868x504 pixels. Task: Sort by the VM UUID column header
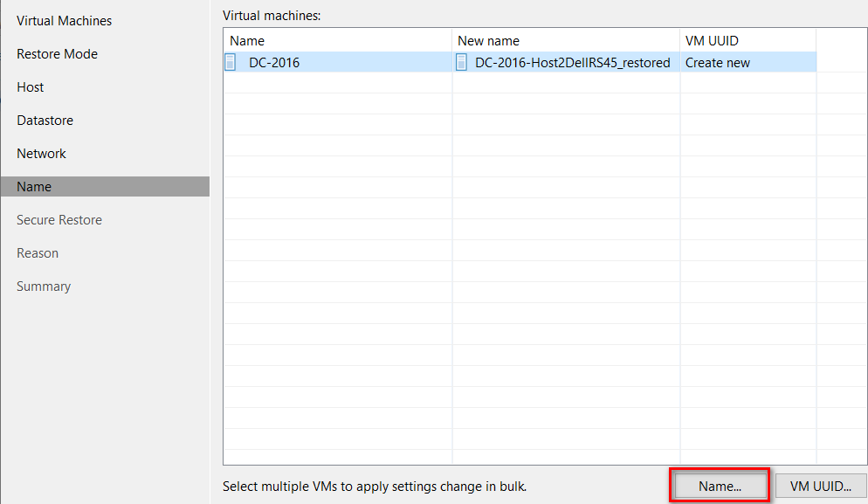click(x=747, y=41)
